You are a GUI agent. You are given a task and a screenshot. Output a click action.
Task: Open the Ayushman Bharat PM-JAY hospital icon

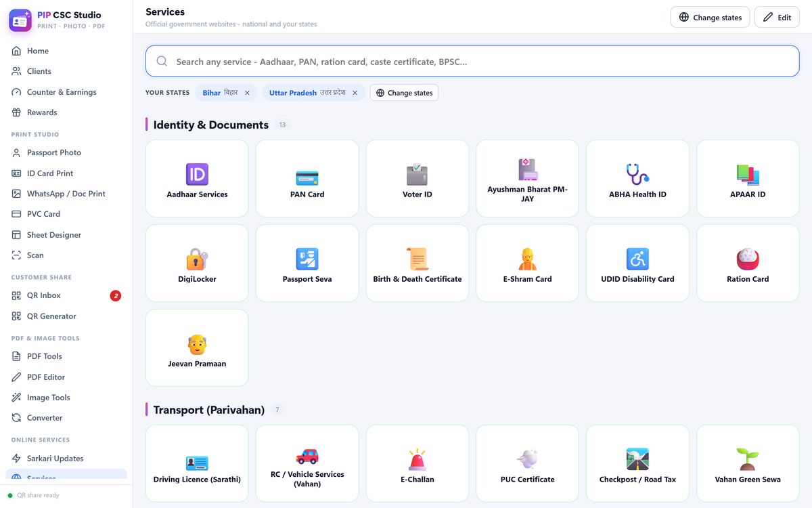528,169
